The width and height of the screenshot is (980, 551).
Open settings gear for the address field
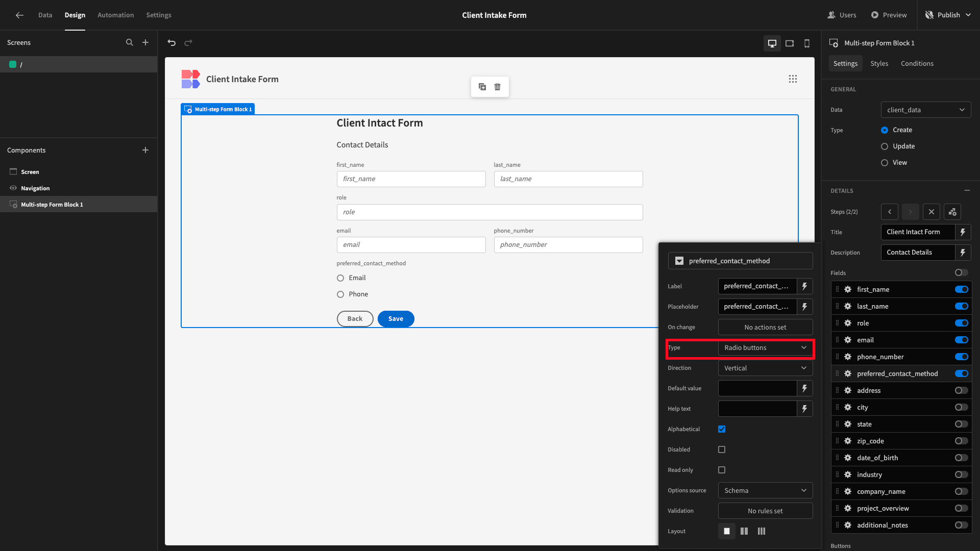848,390
